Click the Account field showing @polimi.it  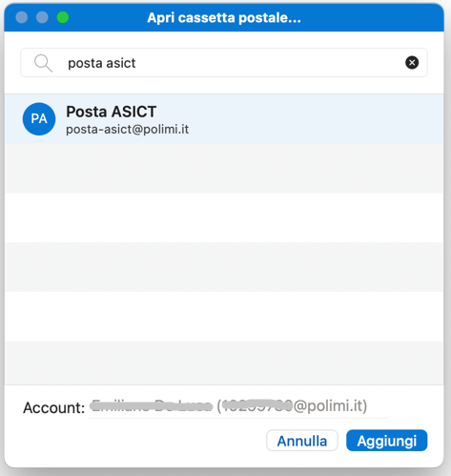[x=238, y=406]
